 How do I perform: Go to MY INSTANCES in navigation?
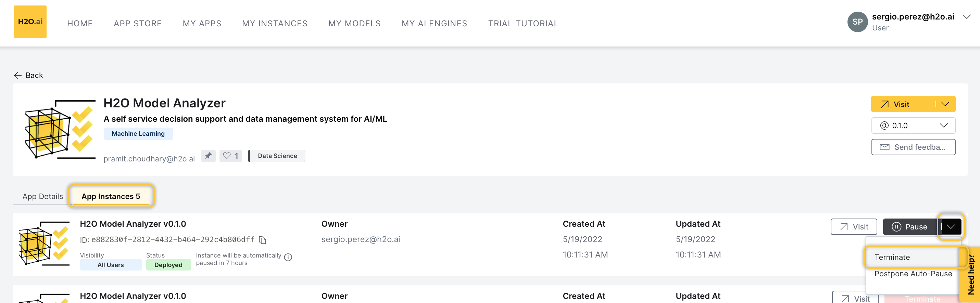click(x=274, y=24)
